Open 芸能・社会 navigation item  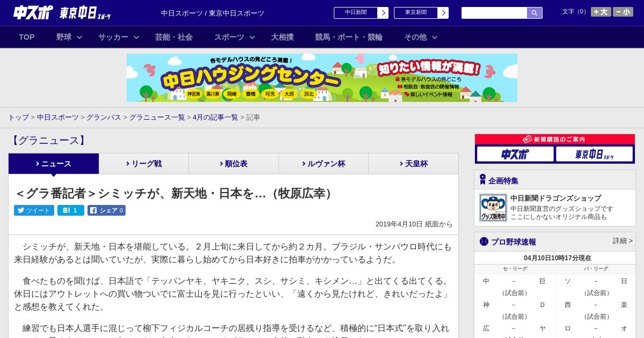(174, 37)
